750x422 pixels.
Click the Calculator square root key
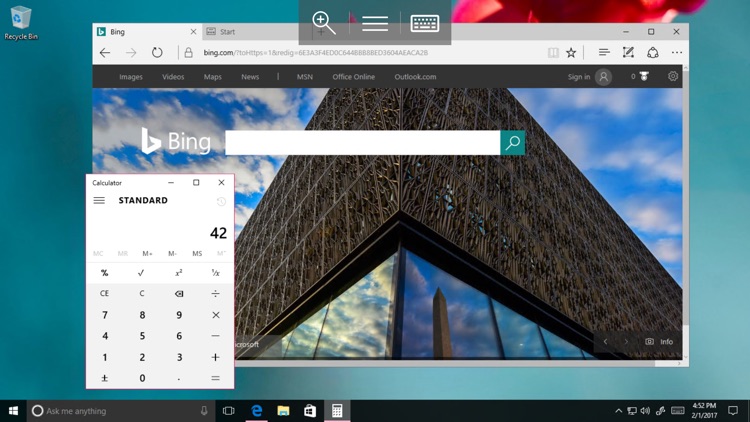141,273
